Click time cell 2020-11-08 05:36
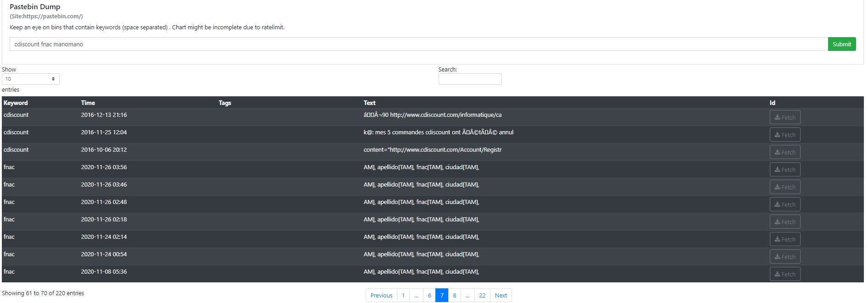Image resolution: width=868 pixels, height=303 pixels. pos(104,271)
